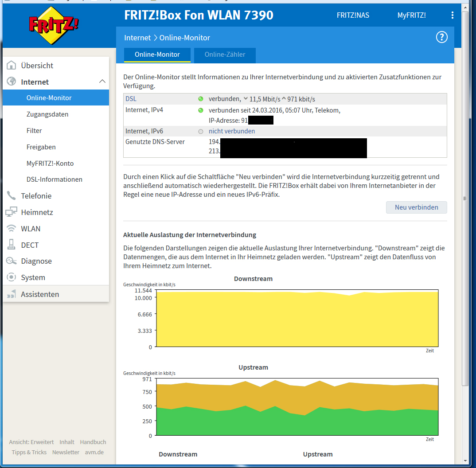Screen dimensions: 476x468
Task: Open the help question mark icon
Action: pyautogui.click(x=442, y=37)
